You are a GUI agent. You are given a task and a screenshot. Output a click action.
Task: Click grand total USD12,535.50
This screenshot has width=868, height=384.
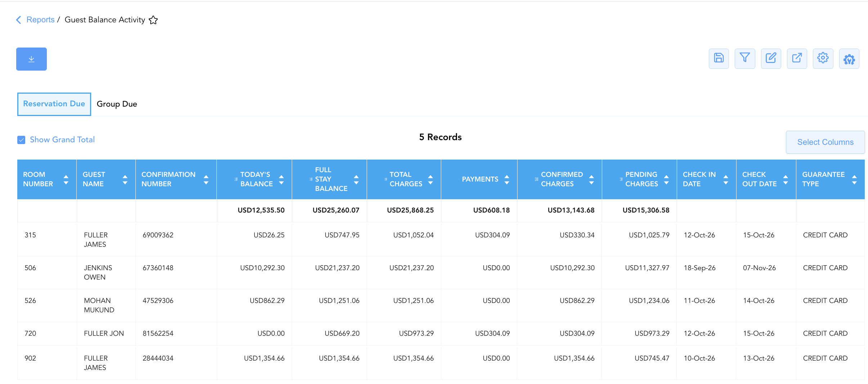[261, 210]
